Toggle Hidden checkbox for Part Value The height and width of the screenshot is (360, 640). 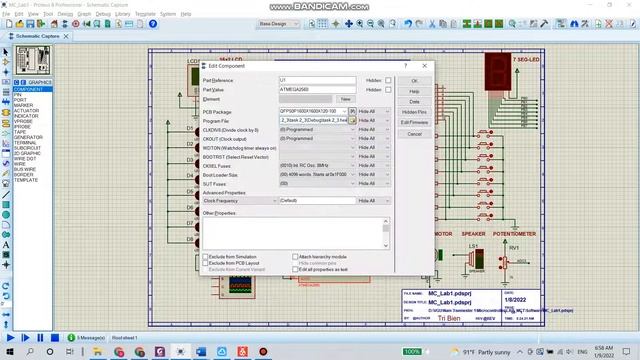pyautogui.click(x=388, y=90)
